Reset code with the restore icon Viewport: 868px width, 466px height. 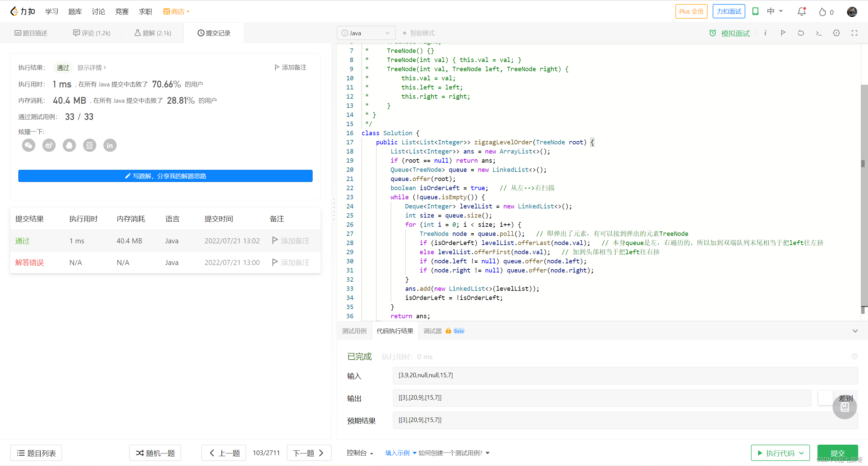(801, 33)
